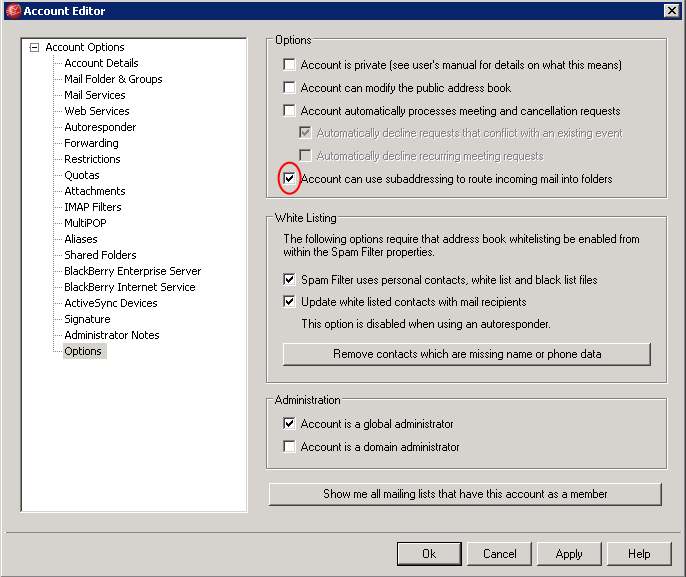
Task: Toggle Spam Filter uses personal contacts option
Action: click(289, 280)
